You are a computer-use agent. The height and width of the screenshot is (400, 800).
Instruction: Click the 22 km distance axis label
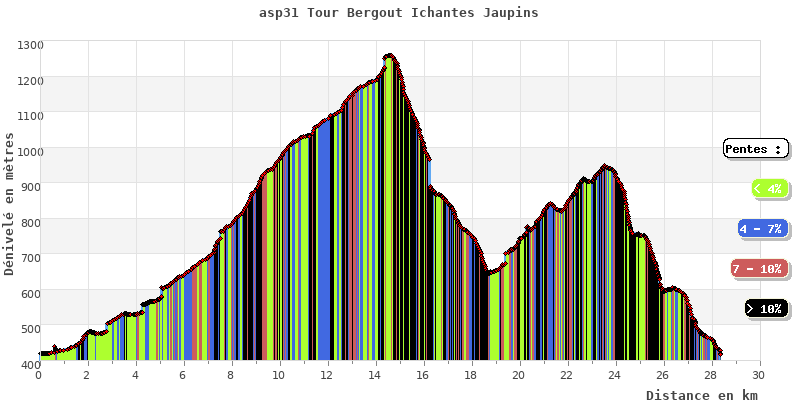(568, 376)
